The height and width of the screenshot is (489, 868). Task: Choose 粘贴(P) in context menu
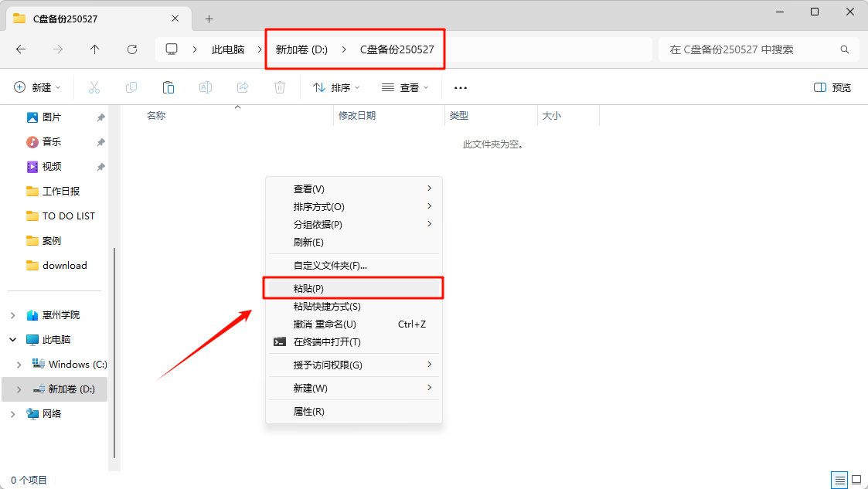coord(354,288)
